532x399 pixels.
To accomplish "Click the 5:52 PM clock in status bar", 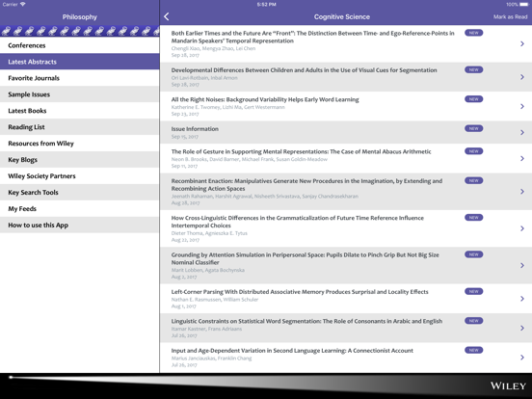I will (x=266, y=5).
